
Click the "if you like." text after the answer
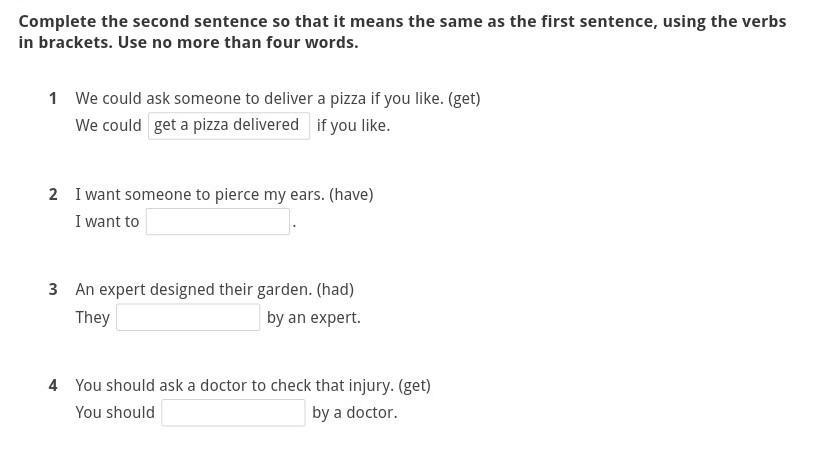(353, 125)
